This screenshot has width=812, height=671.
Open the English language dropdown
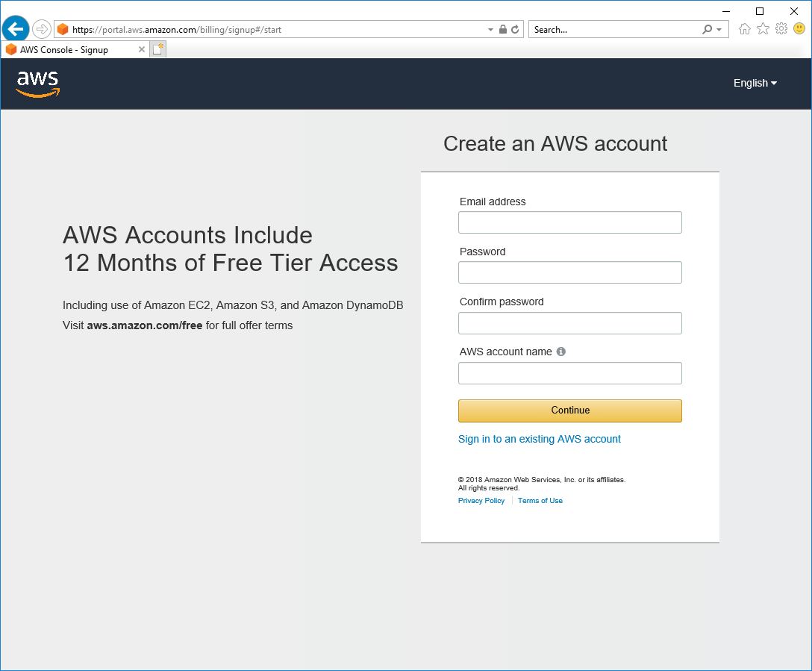pos(755,83)
